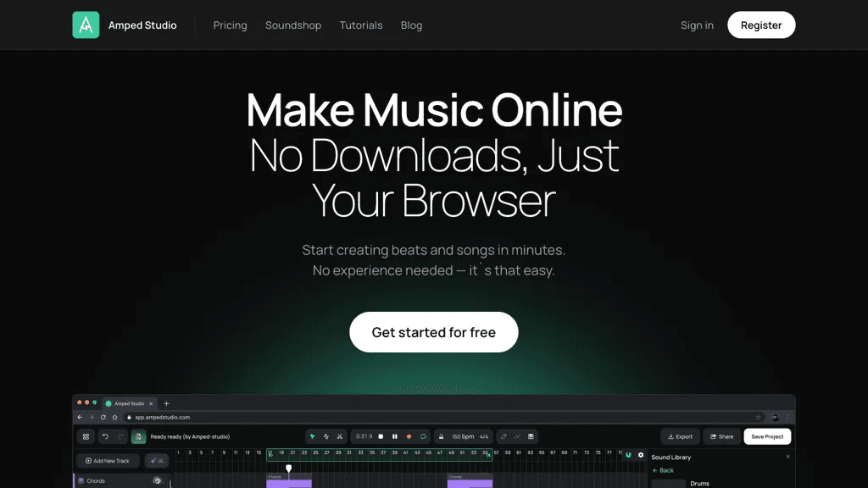The height and width of the screenshot is (488, 868).
Task: Click the 150 bpm tempo value
Action: 463,436
